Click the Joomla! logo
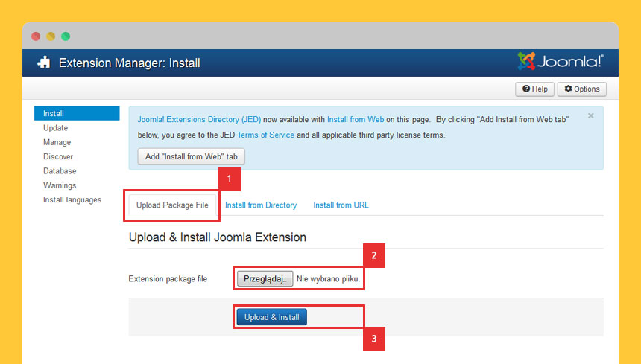Image resolution: width=641 pixels, height=364 pixels. tap(560, 61)
